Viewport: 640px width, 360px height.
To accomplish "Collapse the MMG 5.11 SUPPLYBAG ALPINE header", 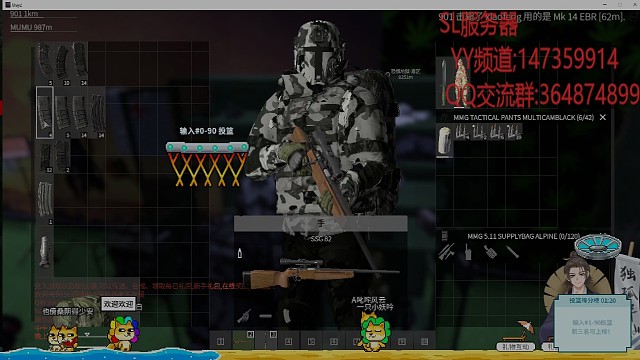I will point(523,236).
